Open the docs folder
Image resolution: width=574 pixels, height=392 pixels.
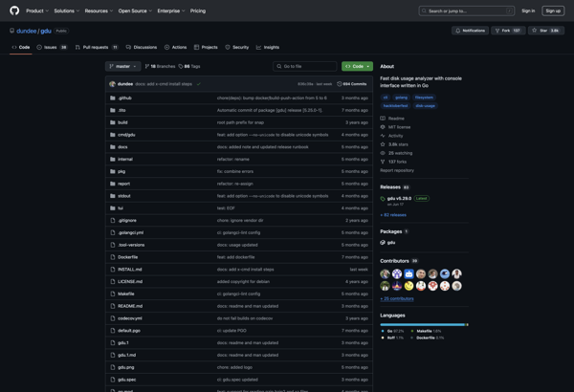122,147
